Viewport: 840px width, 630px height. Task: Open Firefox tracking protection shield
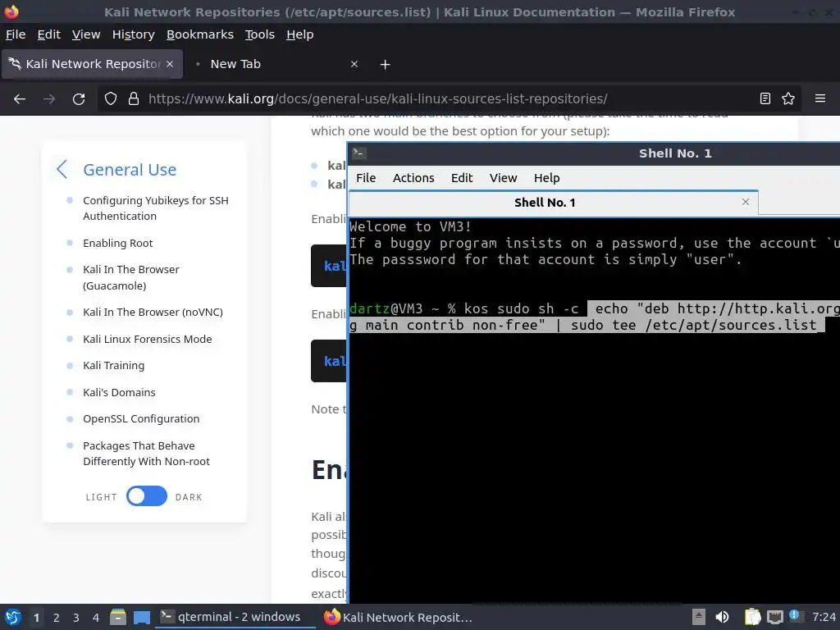[111, 98]
